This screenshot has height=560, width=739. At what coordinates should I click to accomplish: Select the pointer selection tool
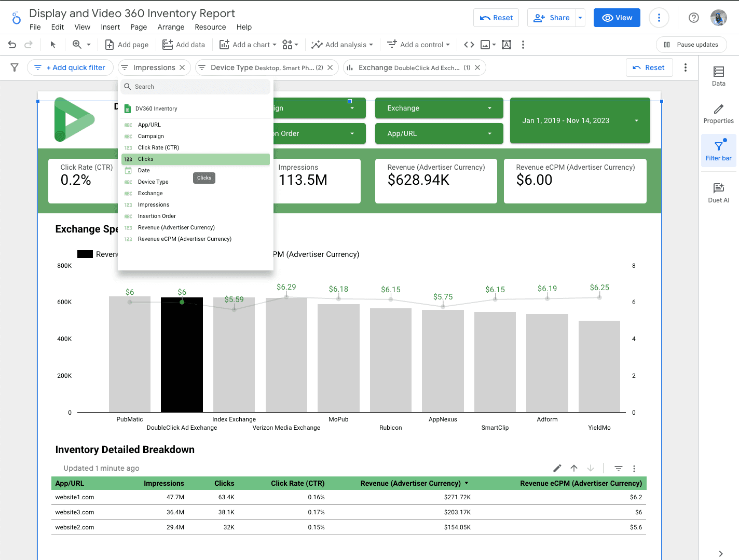[52, 45]
